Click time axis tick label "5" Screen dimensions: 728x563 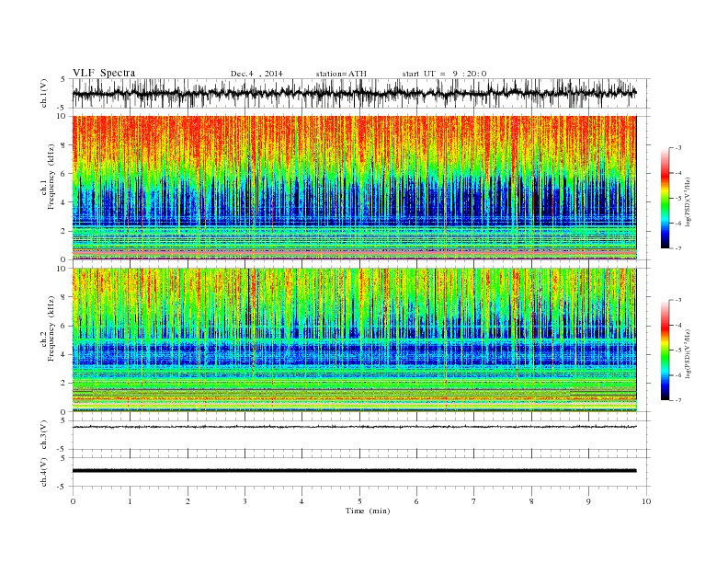tap(359, 501)
